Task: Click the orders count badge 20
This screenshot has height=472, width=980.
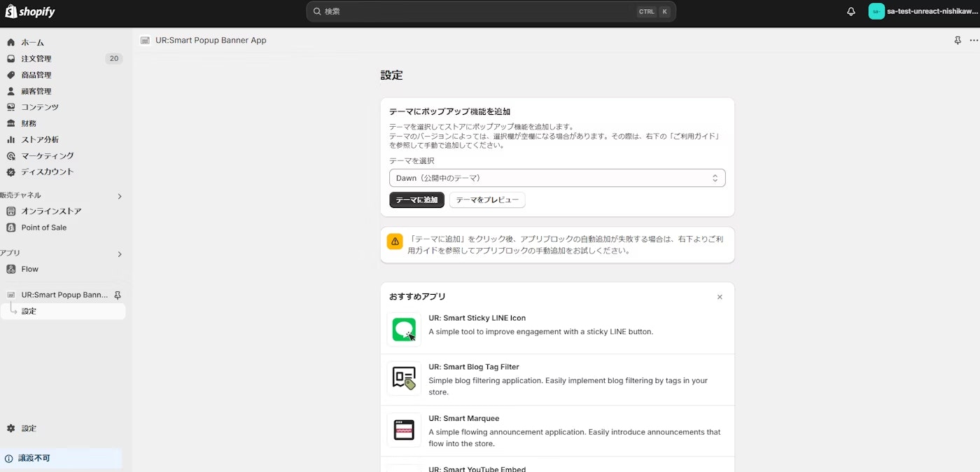Action: (113, 59)
